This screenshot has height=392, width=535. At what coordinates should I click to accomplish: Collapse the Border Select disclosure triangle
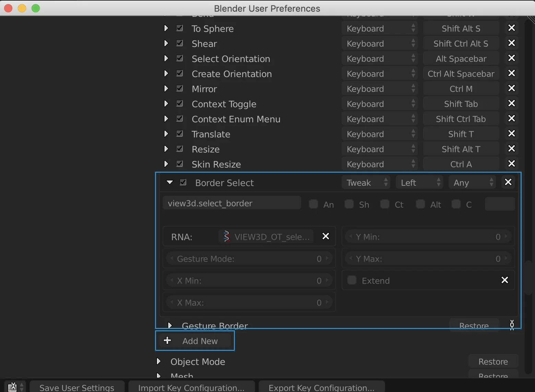[170, 182]
